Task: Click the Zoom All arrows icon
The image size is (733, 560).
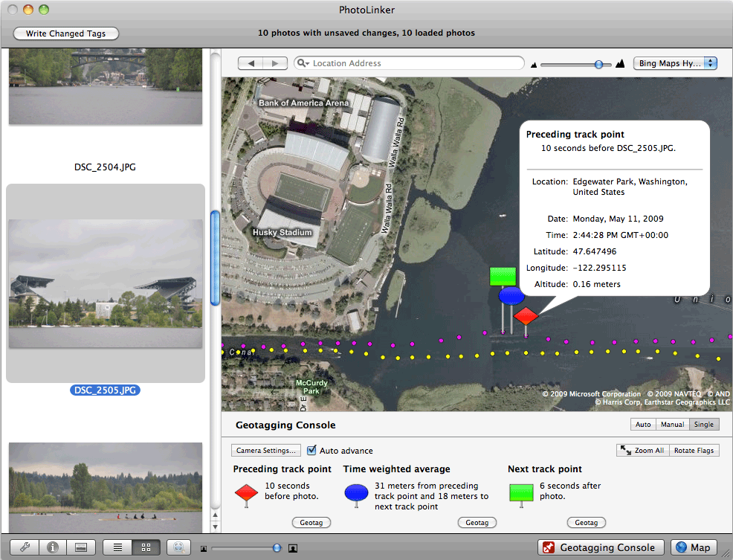Action: tap(625, 450)
